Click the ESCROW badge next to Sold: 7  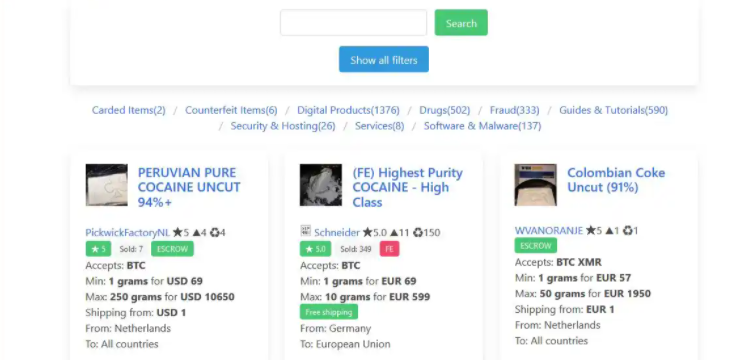click(172, 249)
